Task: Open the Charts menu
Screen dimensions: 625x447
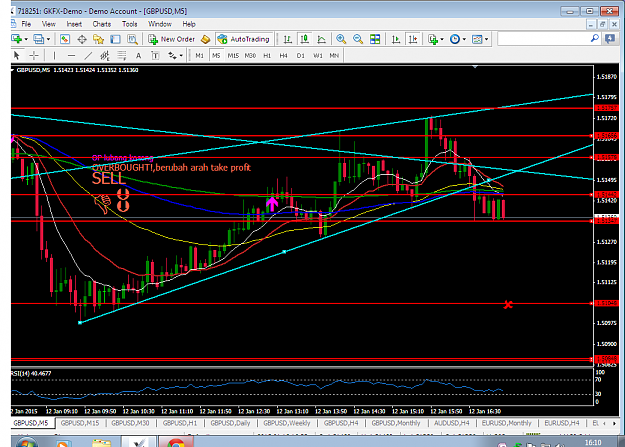Action: 102,24
